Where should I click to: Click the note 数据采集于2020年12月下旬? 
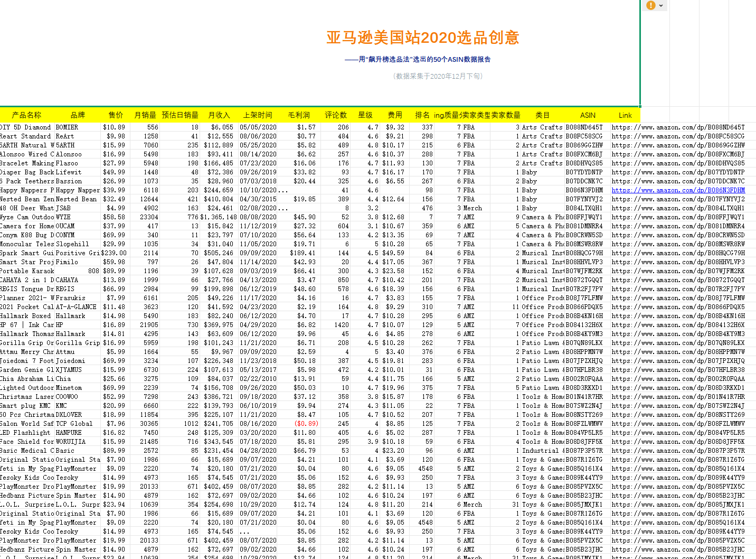coord(438,76)
